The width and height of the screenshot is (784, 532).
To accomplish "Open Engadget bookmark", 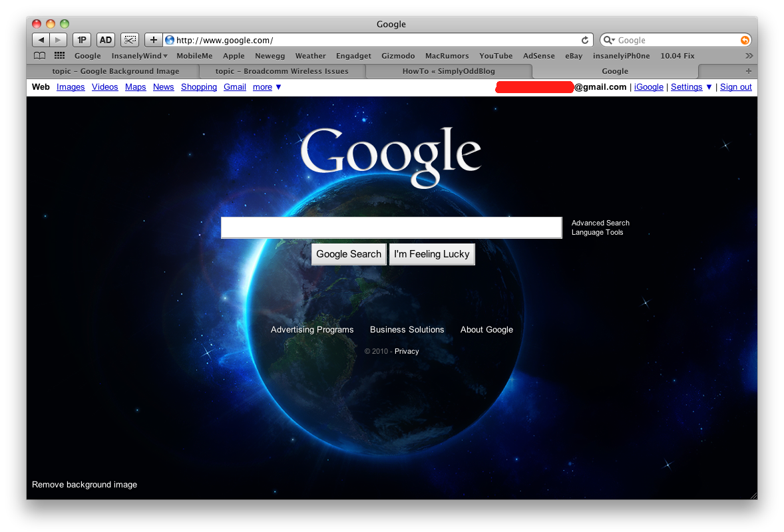I will 353,56.
